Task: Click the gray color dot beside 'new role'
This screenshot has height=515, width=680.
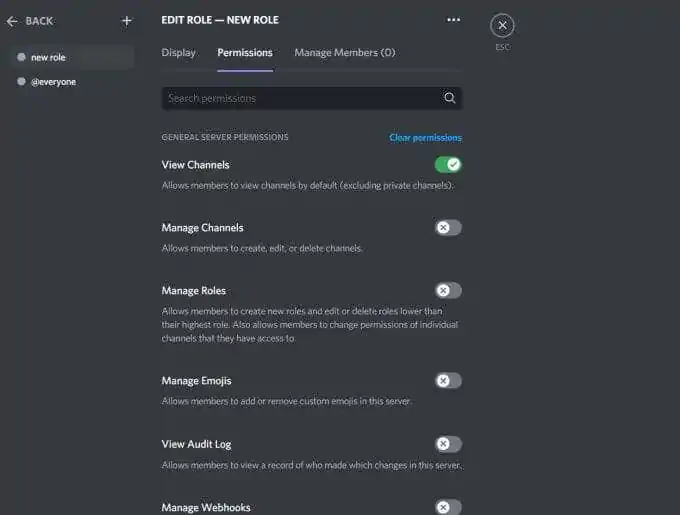Action: click(x=21, y=57)
